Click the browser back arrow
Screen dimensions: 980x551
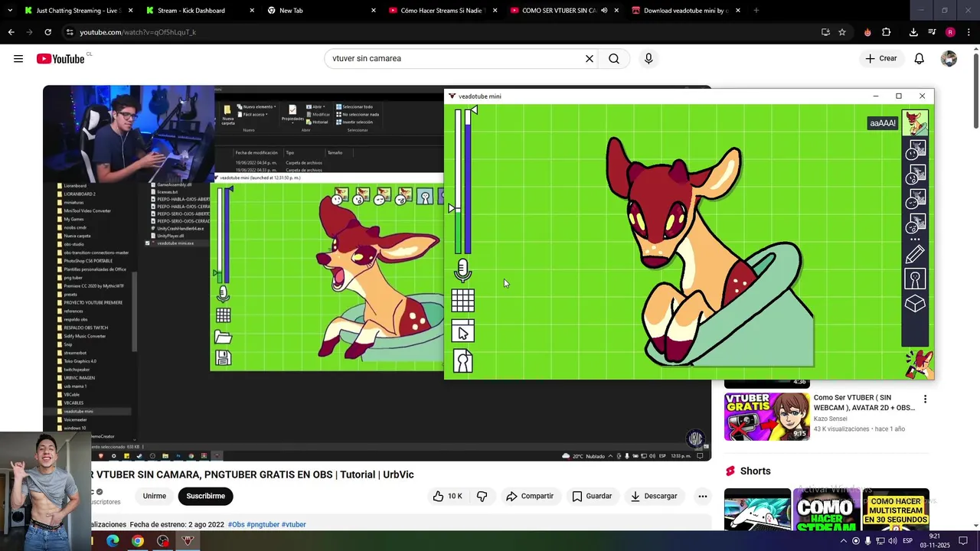point(11,32)
